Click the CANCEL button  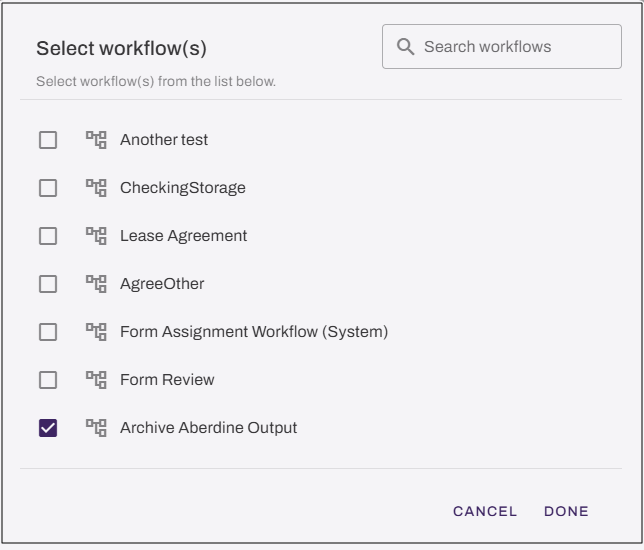click(485, 511)
